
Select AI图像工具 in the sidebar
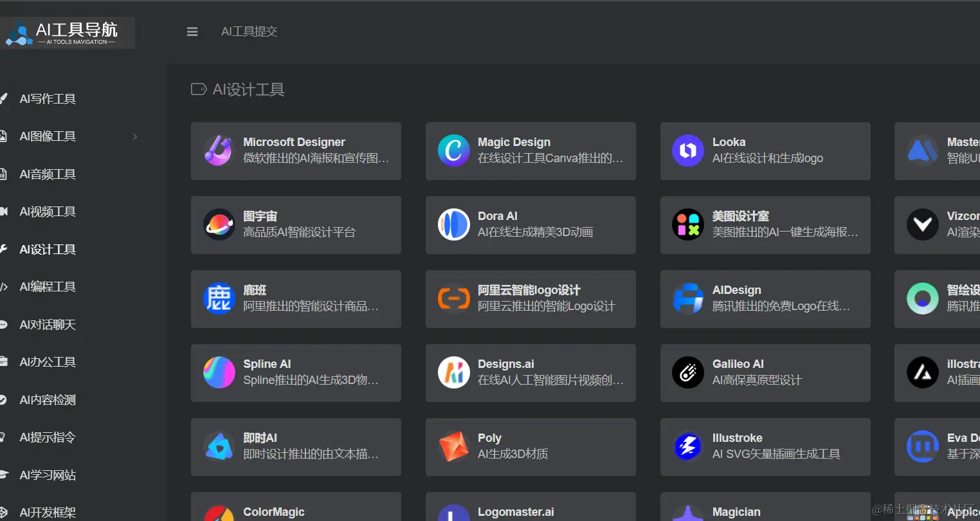[x=48, y=136]
